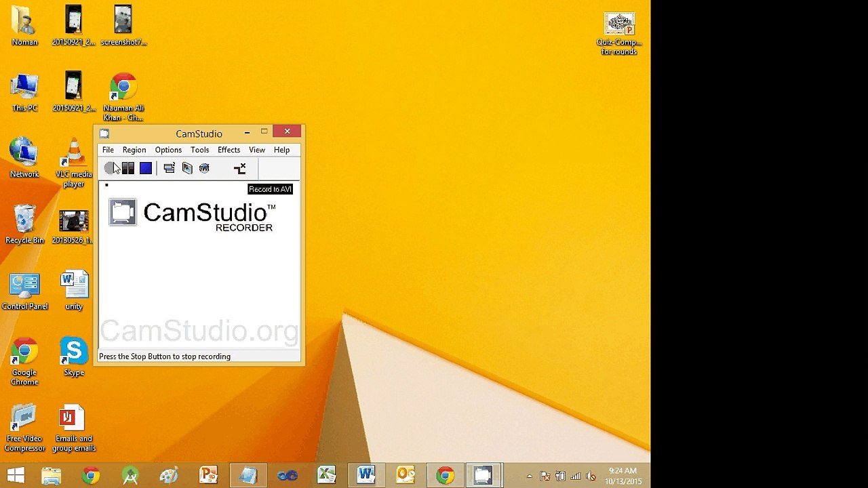Toggle the autopan icon in CamStudio toolbar
Screen dimensions: 868x488
click(x=239, y=168)
